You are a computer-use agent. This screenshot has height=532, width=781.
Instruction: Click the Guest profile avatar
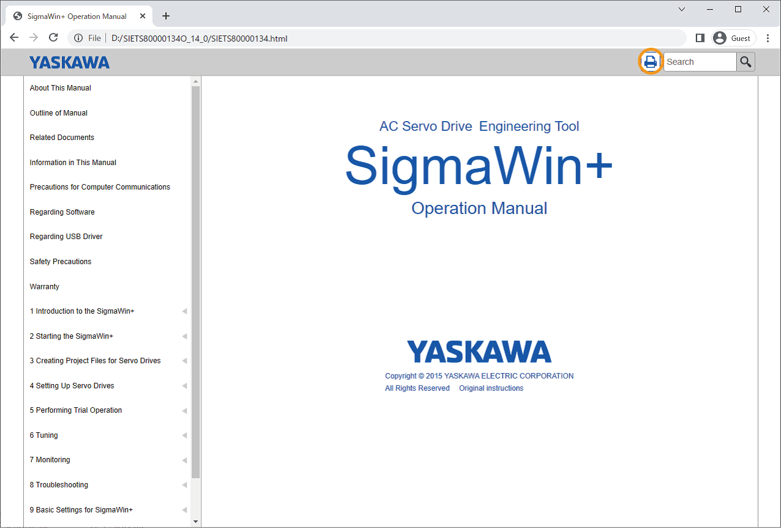pyautogui.click(x=720, y=38)
